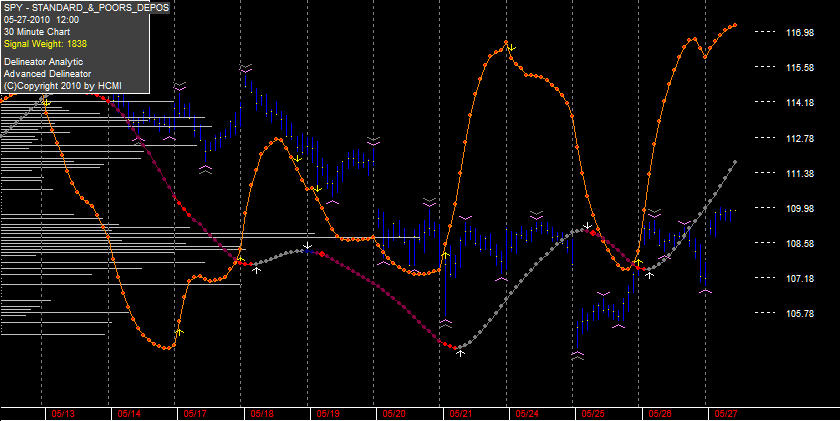Select the 05/24 date marker
Viewport: 840px width, 421px height.
(527, 414)
